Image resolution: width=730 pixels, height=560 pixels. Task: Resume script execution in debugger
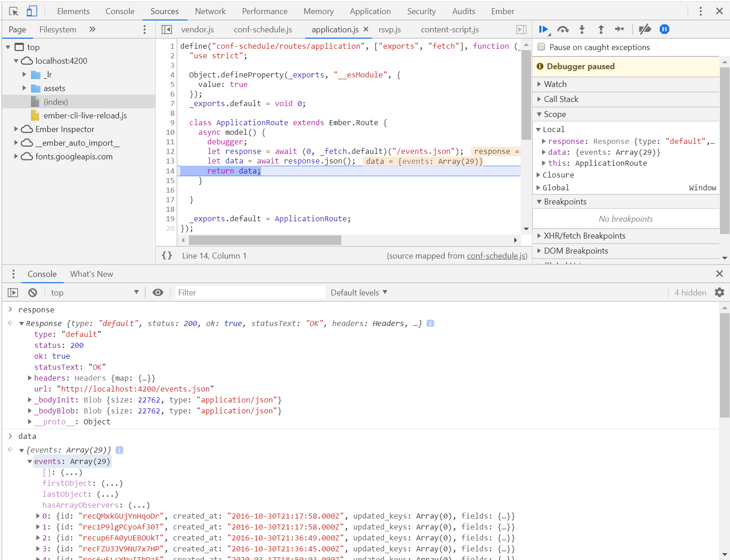click(543, 30)
